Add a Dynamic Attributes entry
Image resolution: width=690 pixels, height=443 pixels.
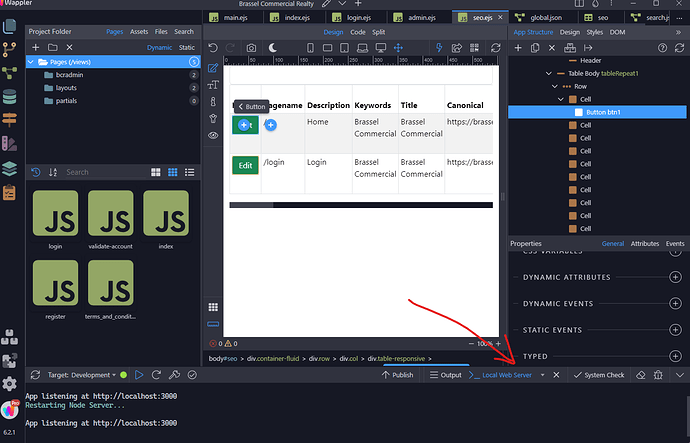coord(675,277)
